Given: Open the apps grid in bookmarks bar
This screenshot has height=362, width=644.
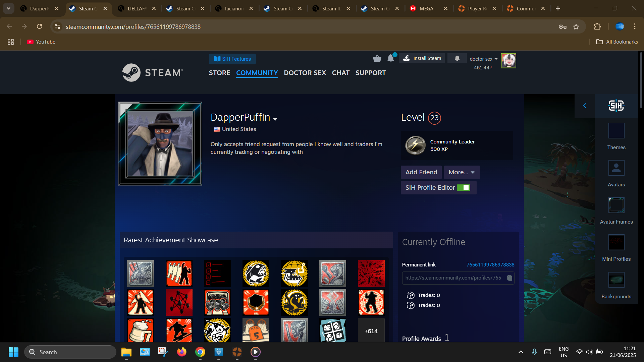Looking at the screenshot, I should (x=11, y=42).
